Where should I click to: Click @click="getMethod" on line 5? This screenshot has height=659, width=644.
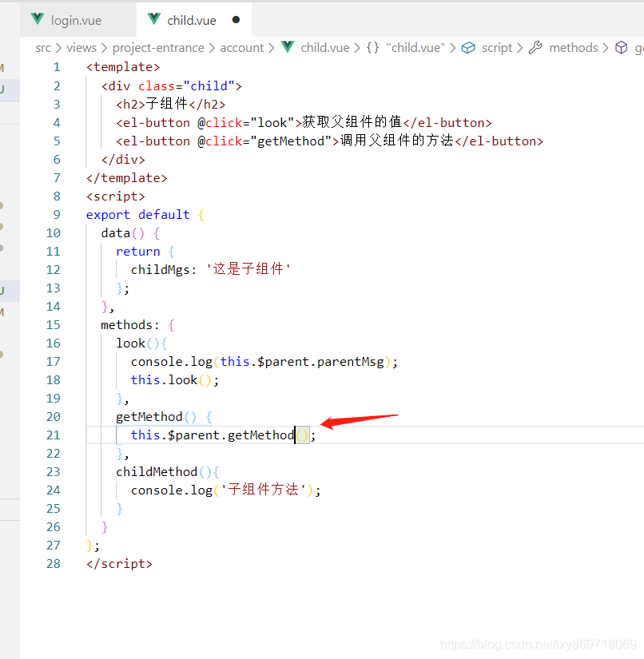[x=264, y=141]
